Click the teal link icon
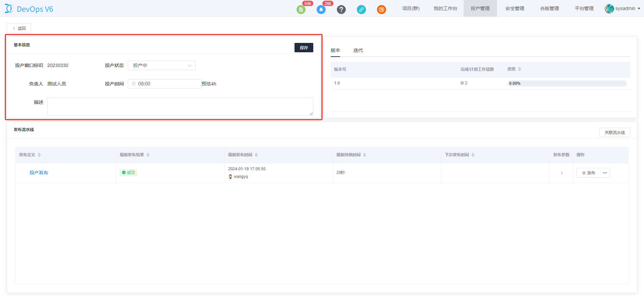 tap(361, 10)
